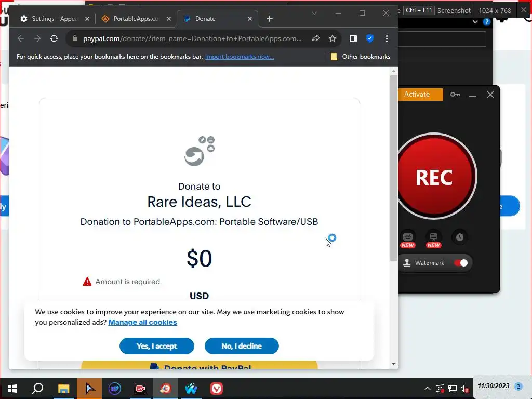This screenshot has height=399, width=532.
Task: Open the screen recorder taskbar icon
Action: (140, 389)
